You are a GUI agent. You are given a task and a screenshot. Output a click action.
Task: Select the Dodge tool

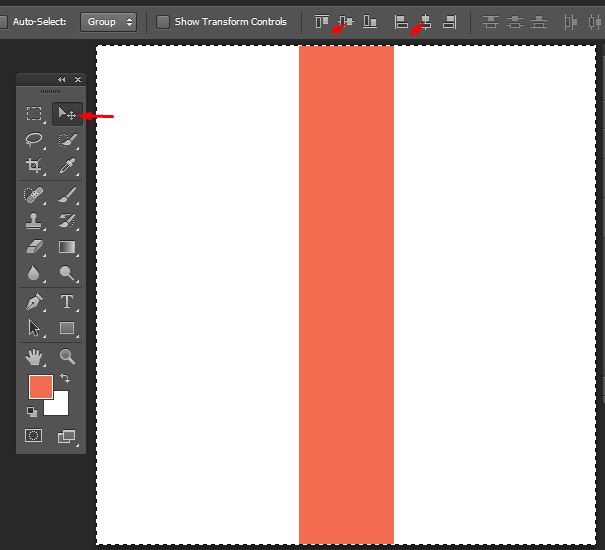click(67, 273)
